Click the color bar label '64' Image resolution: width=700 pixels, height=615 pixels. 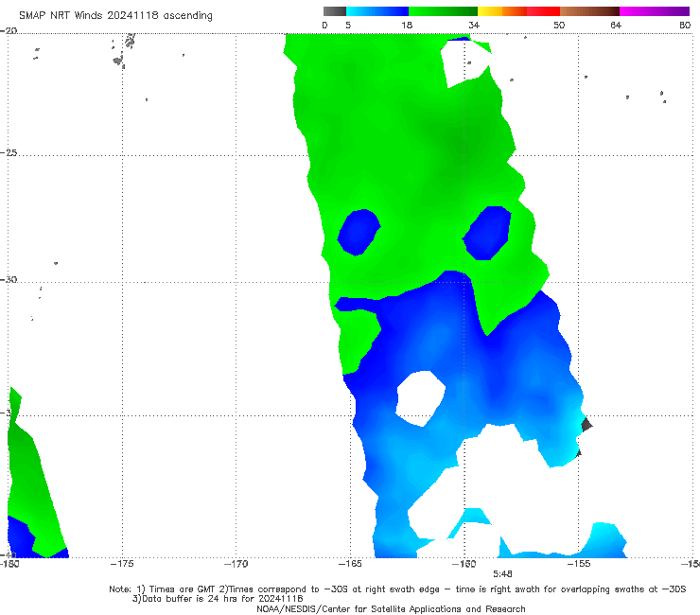pyautogui.click(x=616, y=25)
